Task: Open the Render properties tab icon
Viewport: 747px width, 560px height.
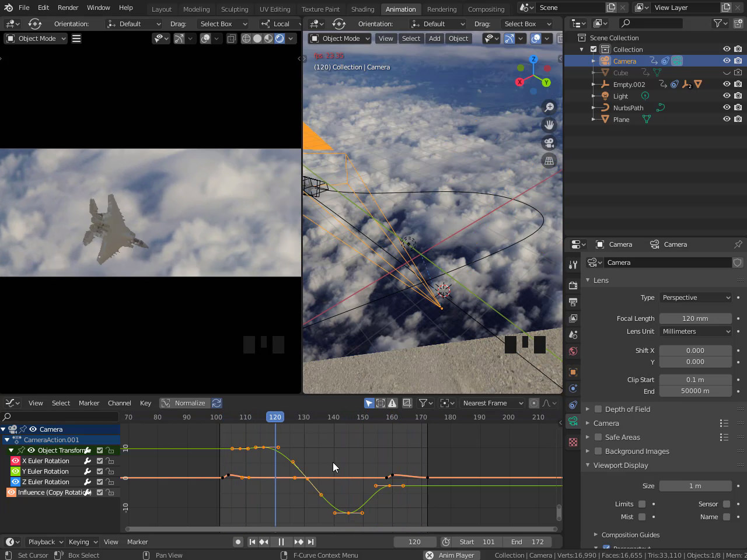Action: pos(573,285)
